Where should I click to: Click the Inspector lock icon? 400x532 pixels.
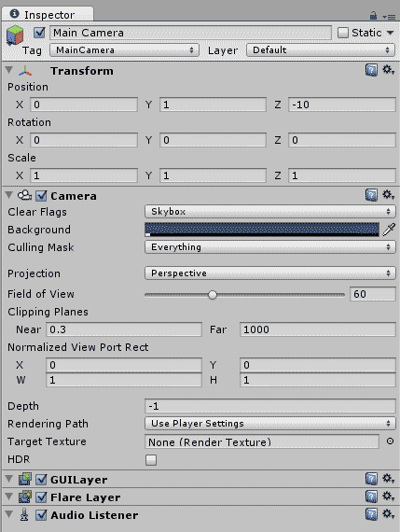coord(373,16)
